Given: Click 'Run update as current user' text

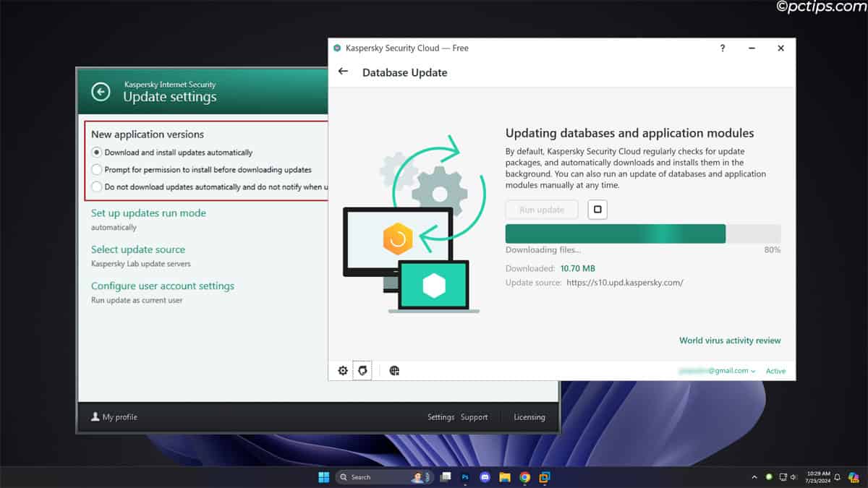Looking at the screenshot, I should pos(137,300).
